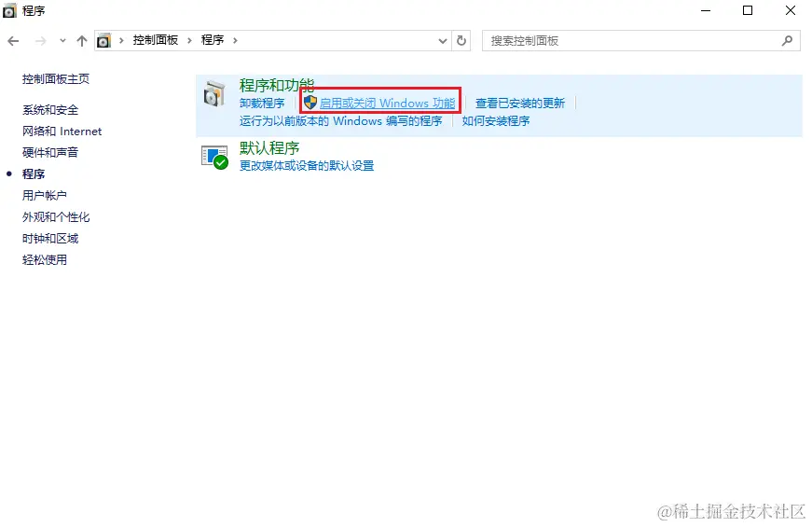
Task: Select 程序 breadcrumb segment
Action: (213, 40)
